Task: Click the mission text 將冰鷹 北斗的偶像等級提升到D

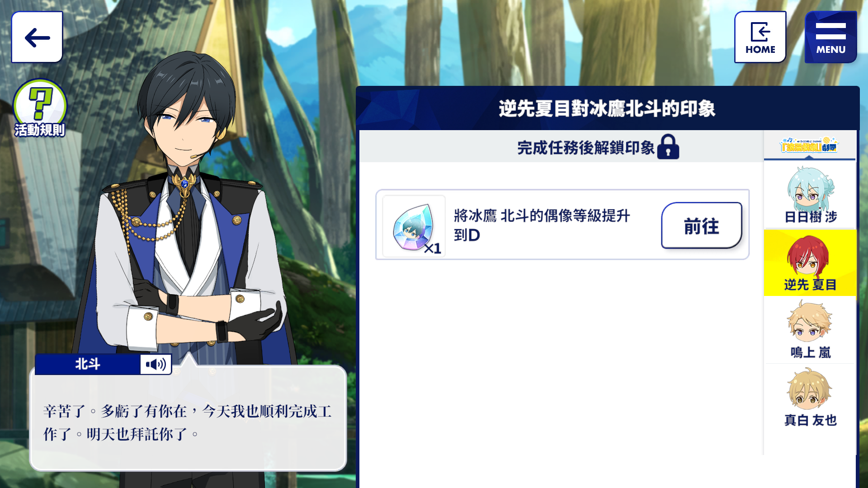Action: (x=542, y=225)
